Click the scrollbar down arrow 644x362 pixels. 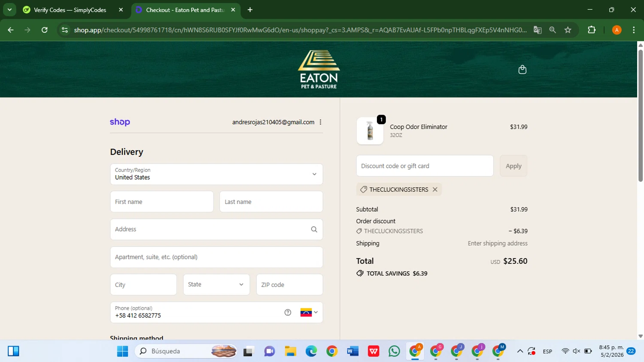641,336
